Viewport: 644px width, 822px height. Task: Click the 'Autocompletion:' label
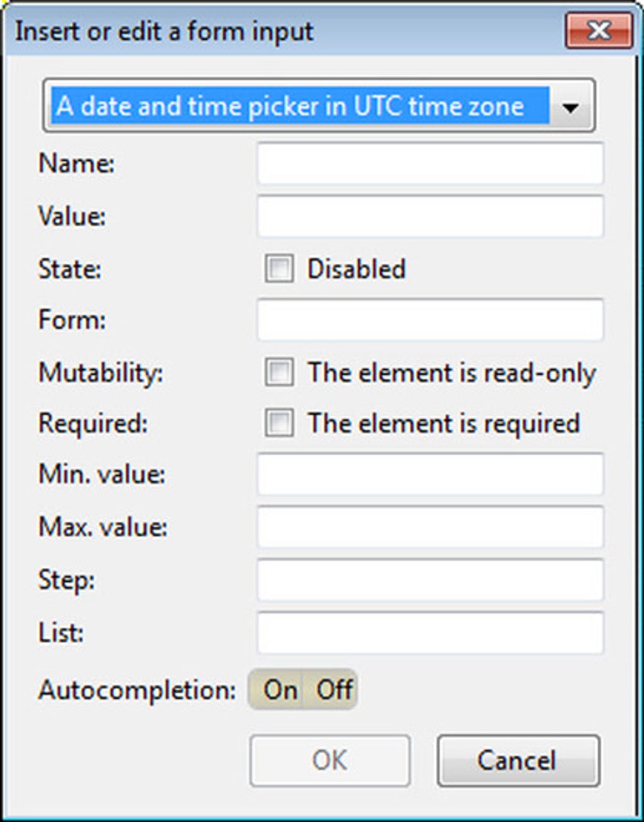click(137, 690)
